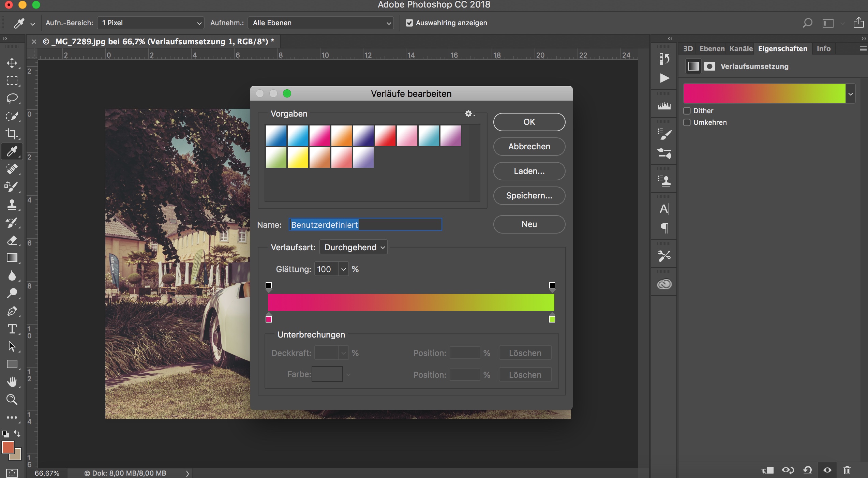Open the Verlaufsart Durchgehend dropdown
868x478 pixels.
click(x=353, y=247)
